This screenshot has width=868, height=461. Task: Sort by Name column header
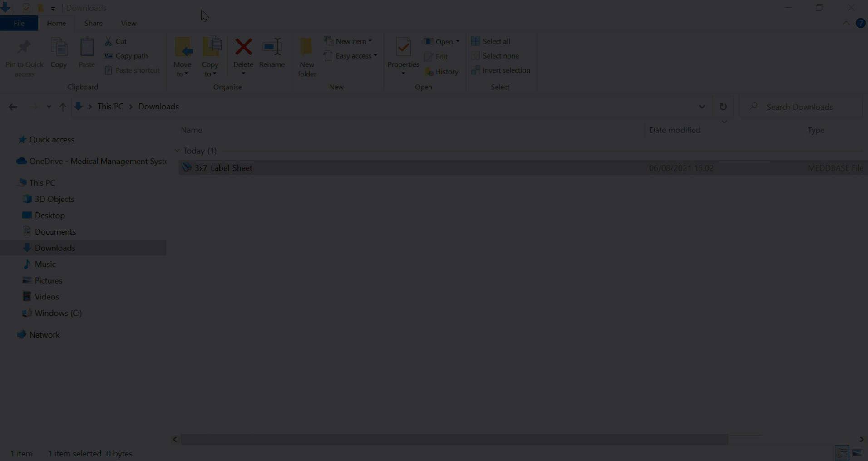(x=191, y=130)
